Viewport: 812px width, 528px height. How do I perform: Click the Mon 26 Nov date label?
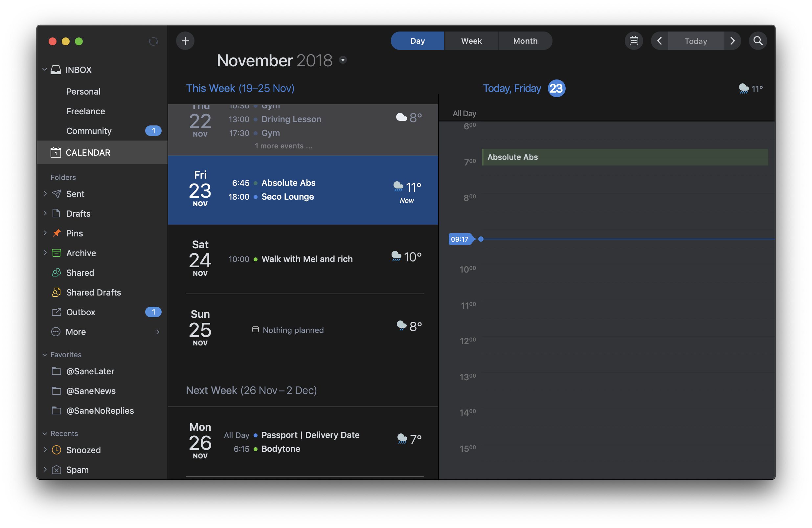pyautogui.click(x=200, y=441)
